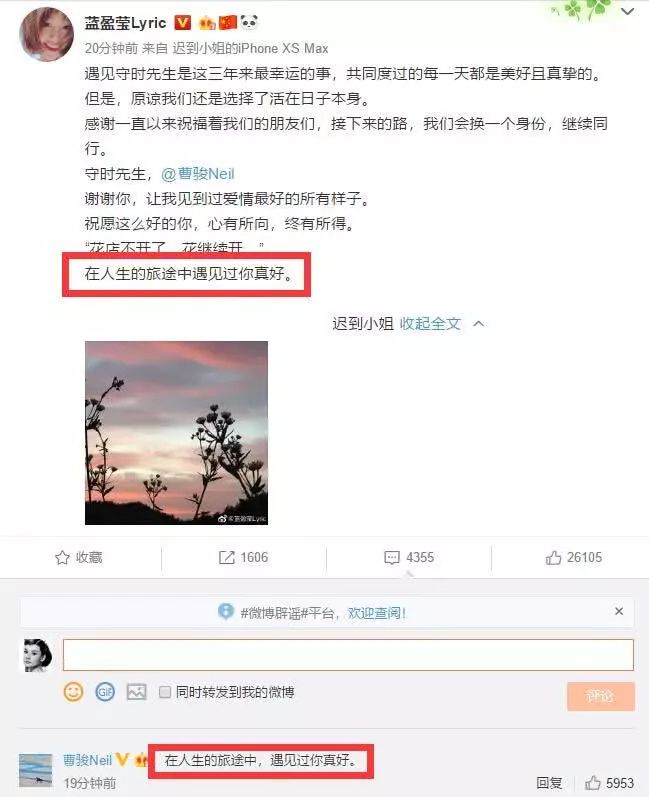The width and height of the screenshot is (649, 797).
Task: Click the repost icon showing 1606
Action: [227, 558]
